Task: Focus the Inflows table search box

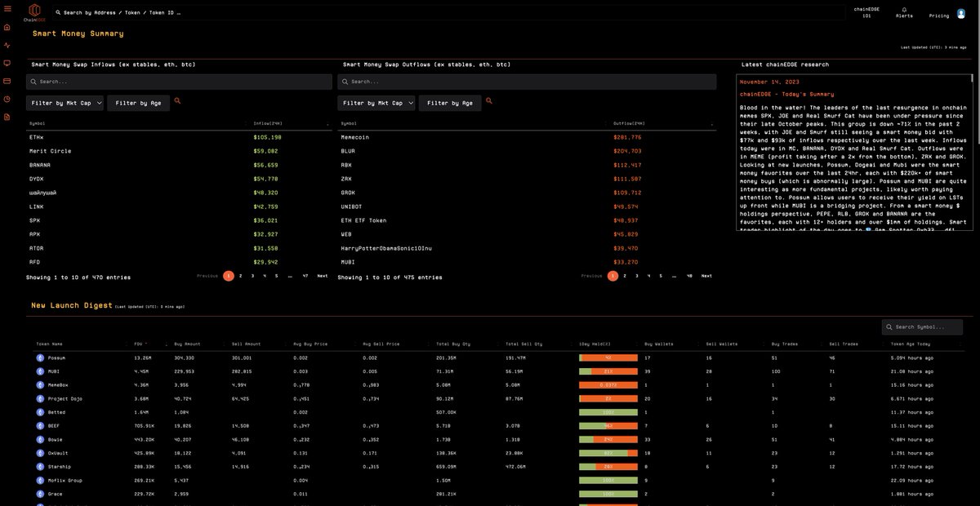Action: (x=179, y=82)
